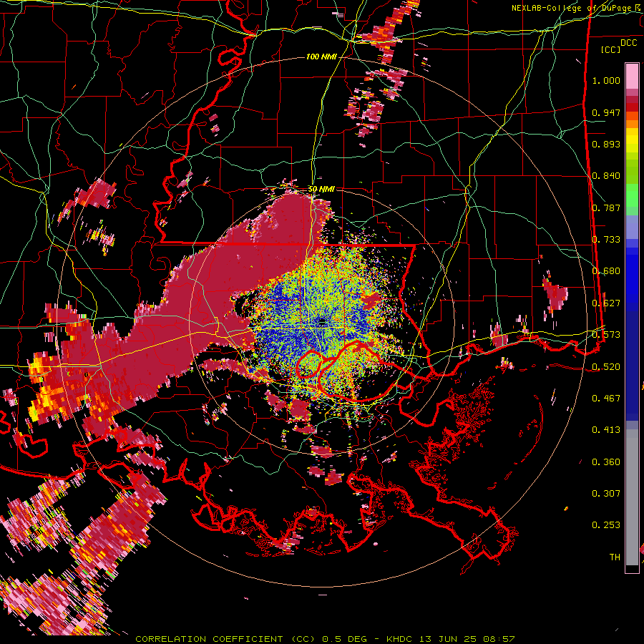This screenshot has height=644, width=644.
Task: Click the CORRELATION COEFFICIENT (CC) caption text
Action: (225, 639)
